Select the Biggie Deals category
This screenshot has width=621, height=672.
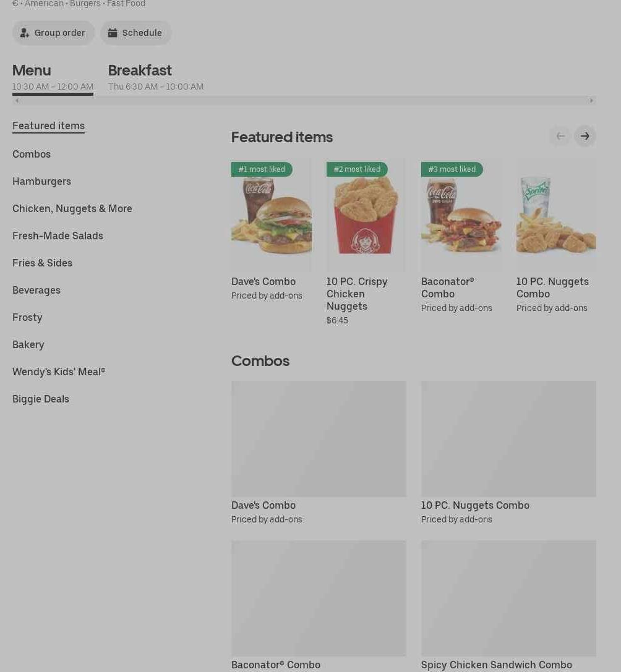[x=41, y=399]
